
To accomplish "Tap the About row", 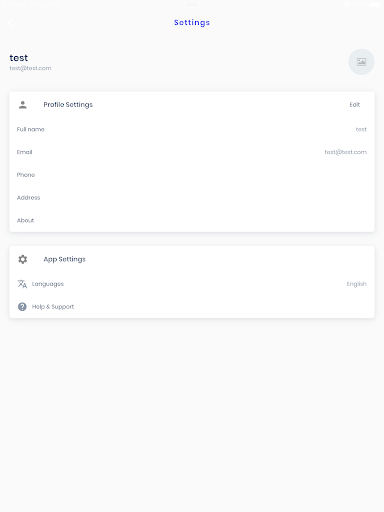I will [x=192, y=220].
